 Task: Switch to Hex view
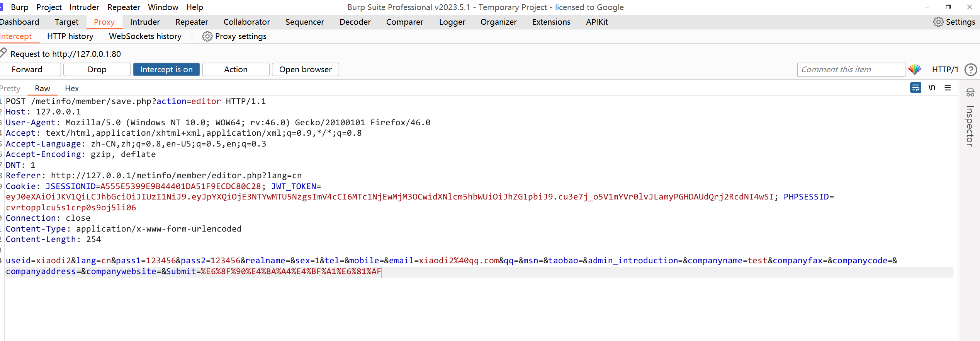point(72,89)
